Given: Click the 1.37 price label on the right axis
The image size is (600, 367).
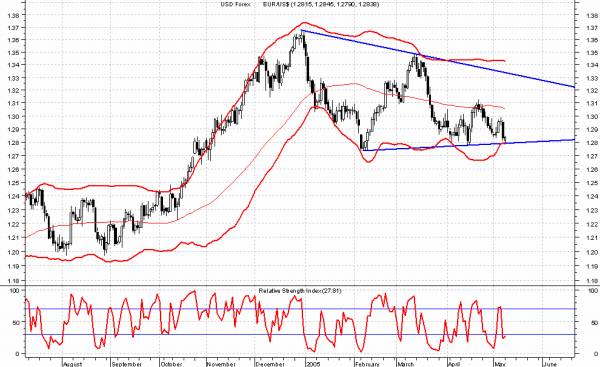Looking at the screenshot, I should (592, 28).
